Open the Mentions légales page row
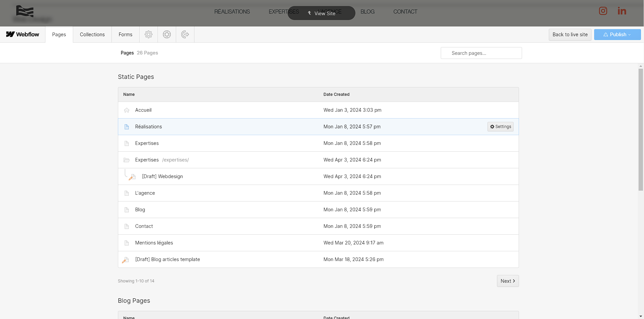644x319 pixels. click(x=318, y=243)
